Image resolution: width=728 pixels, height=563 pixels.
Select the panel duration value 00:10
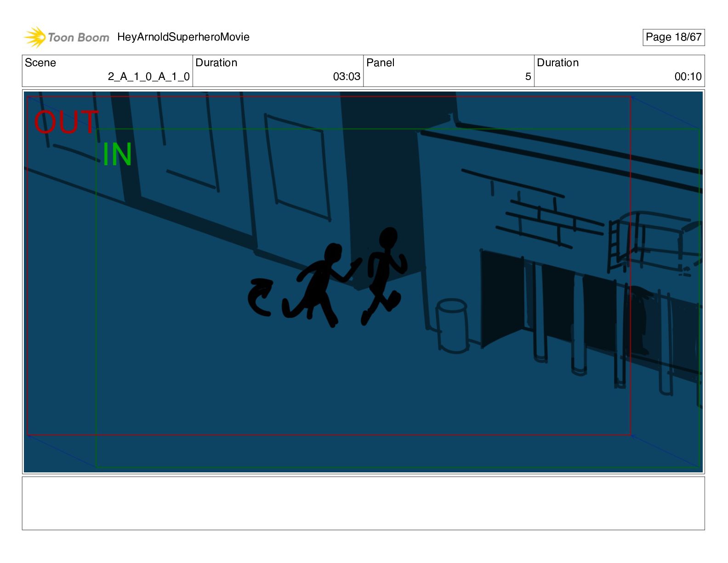tap(688, 76)
